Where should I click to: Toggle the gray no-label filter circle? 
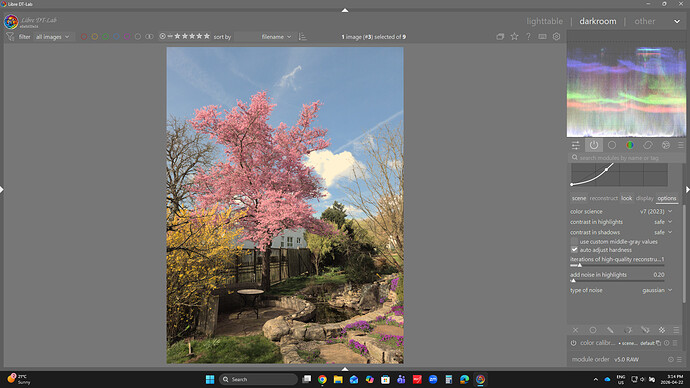click(x=138, y=37)
